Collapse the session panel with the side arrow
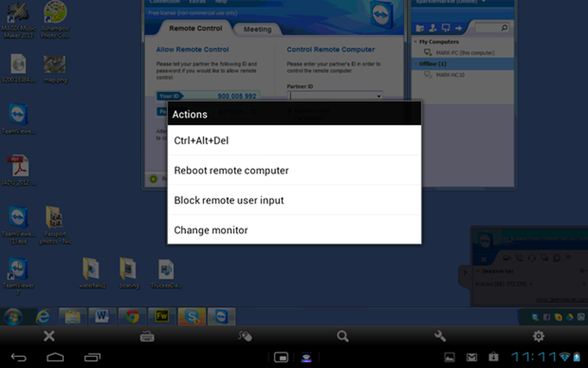The height and width of the screenshot is (368, 588). click(x=465, y=272)
